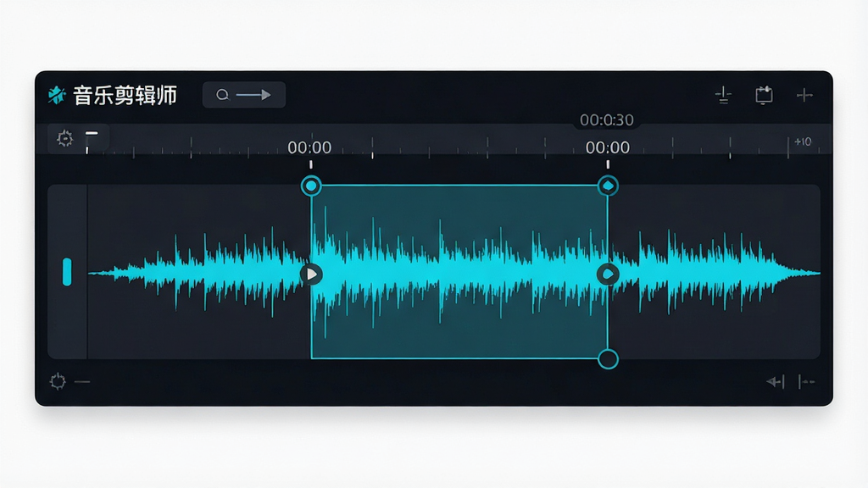Click the 音乐剪辑师 title text
The height and width of the screenshot is (488, 868).
[x=125, y=95]
